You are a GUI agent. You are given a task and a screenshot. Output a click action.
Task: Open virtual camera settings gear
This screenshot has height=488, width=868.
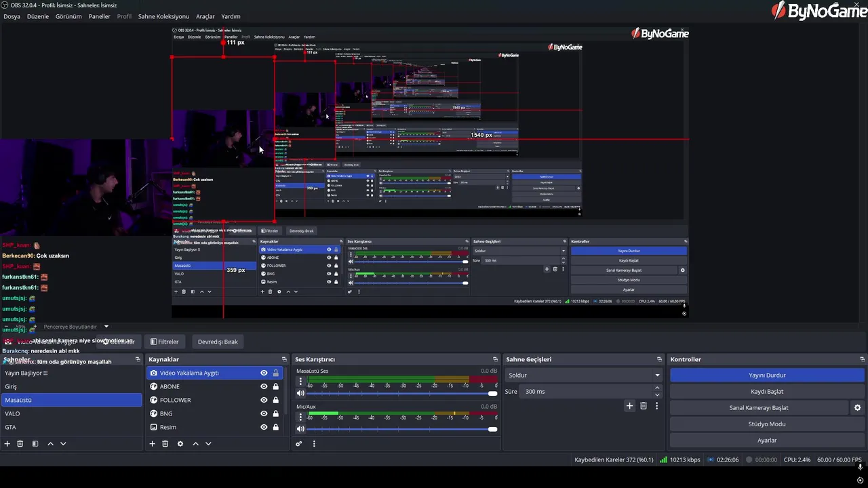click(857, 408)
